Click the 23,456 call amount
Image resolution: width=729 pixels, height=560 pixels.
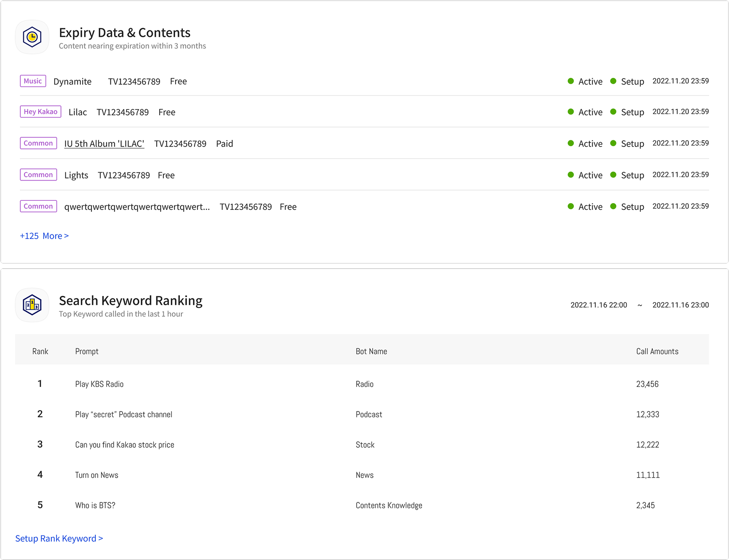click(648, 384)
